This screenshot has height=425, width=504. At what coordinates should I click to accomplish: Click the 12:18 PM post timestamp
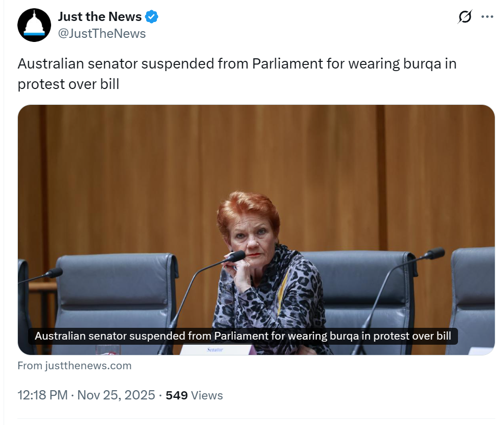(42, 395)
